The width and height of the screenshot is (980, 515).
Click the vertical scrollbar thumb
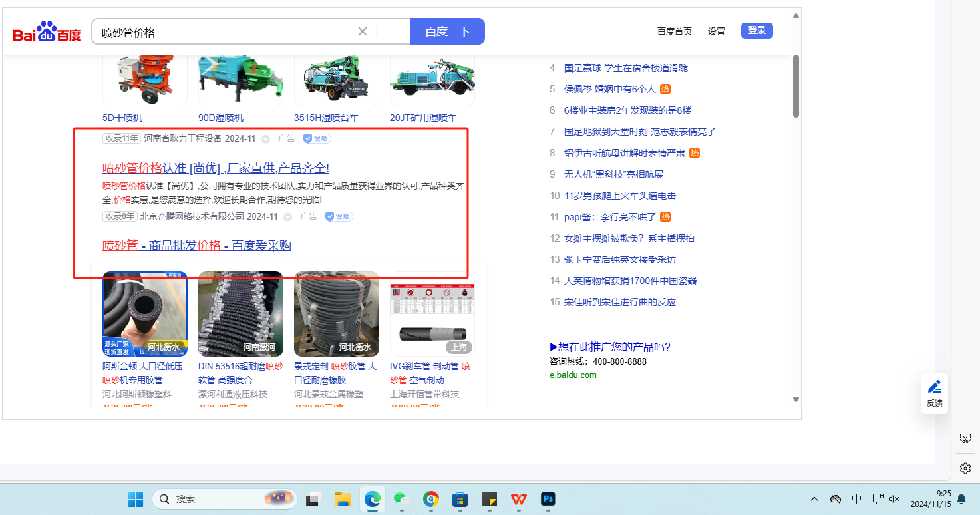coord(796,86)
